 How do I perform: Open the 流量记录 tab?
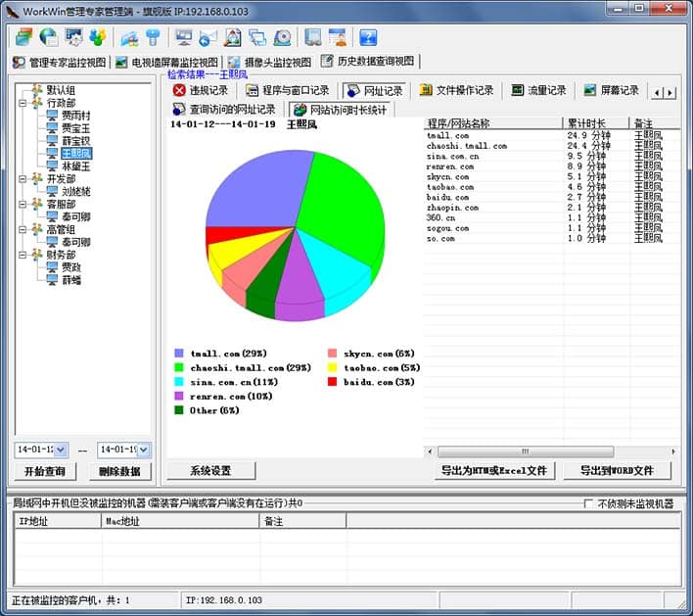pos(538,90)
